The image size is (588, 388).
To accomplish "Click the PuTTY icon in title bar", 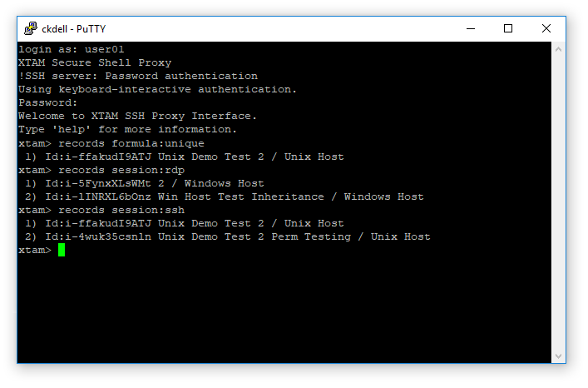I will [30, 28].
